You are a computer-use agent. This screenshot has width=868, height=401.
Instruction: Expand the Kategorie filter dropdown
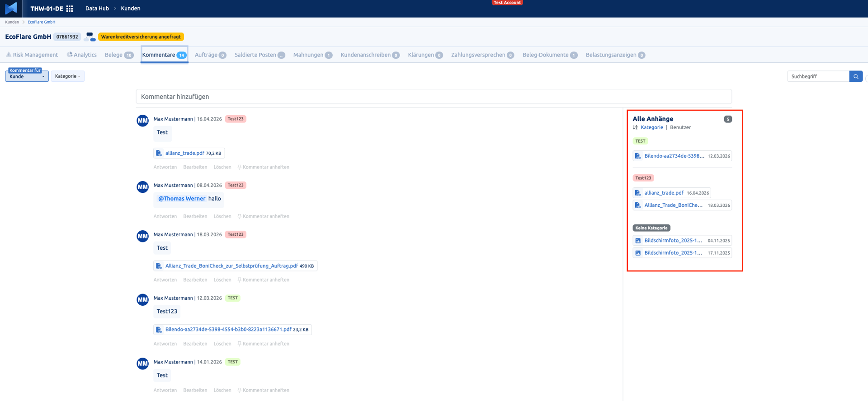pos(68,76)
